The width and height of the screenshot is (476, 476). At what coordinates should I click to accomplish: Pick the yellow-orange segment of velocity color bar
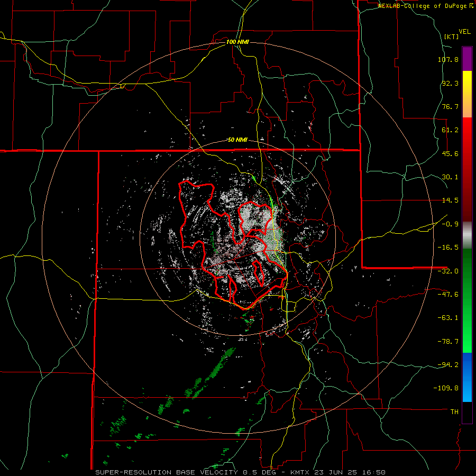point(467,94)
